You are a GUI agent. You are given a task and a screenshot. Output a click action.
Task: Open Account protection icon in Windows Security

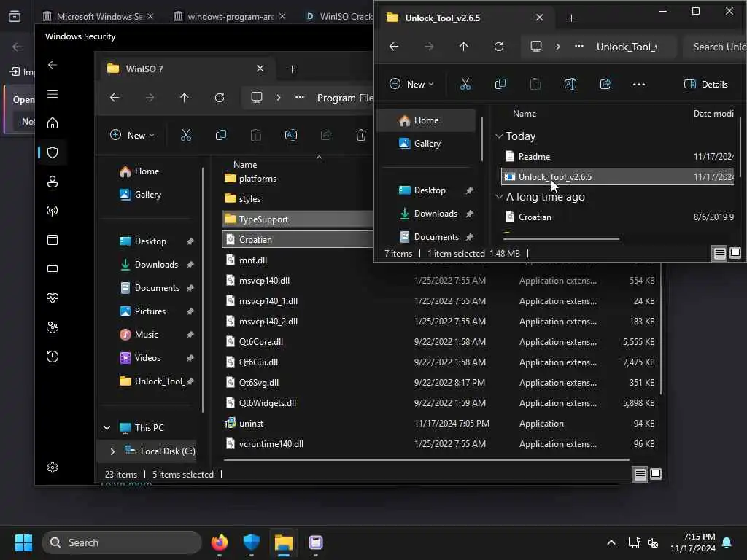[53, 182]
